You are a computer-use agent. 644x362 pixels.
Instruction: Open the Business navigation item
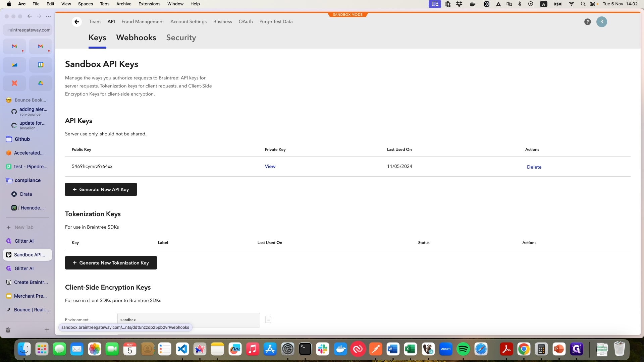(223, 21)
